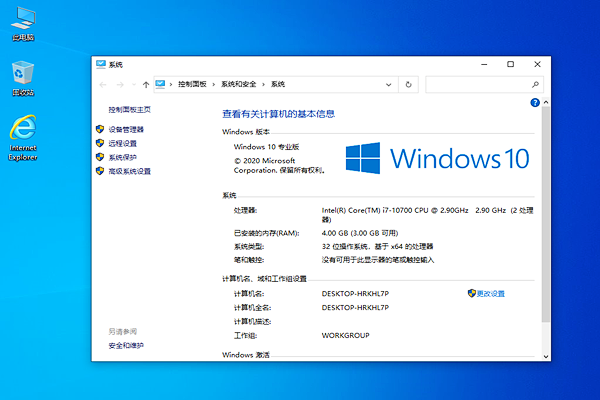Expand chevron before 控制面板 breadcrumb
600x400 pixels.
point(171,85)
